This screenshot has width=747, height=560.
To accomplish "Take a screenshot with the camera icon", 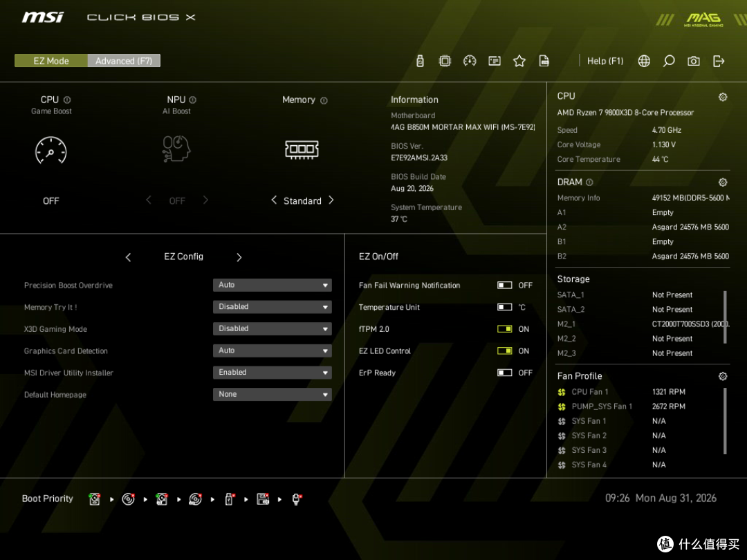I will click(x=694, y=61).
